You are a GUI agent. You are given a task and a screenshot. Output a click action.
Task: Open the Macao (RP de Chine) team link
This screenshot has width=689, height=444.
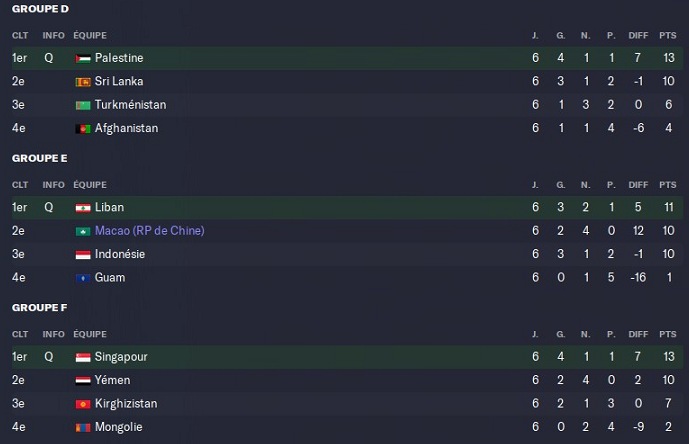pos(149,231)
